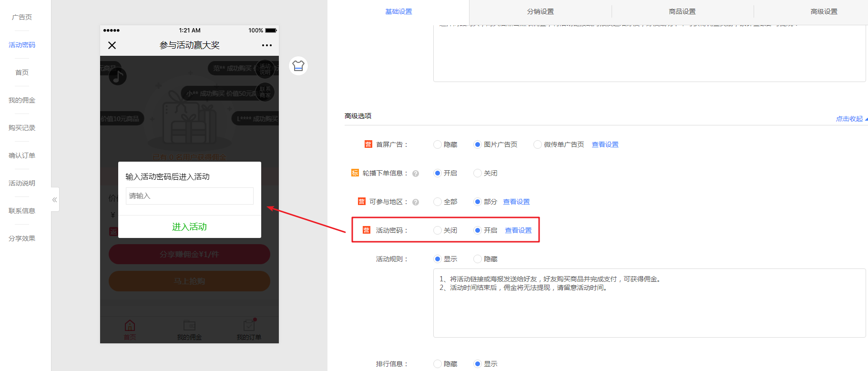
Task: Click the 联系商家 round badge in preview
Action: click(x=265, y=92)
